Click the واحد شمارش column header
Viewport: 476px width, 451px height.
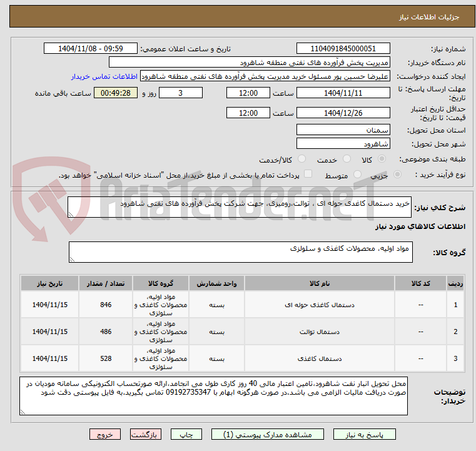point(216,283)
